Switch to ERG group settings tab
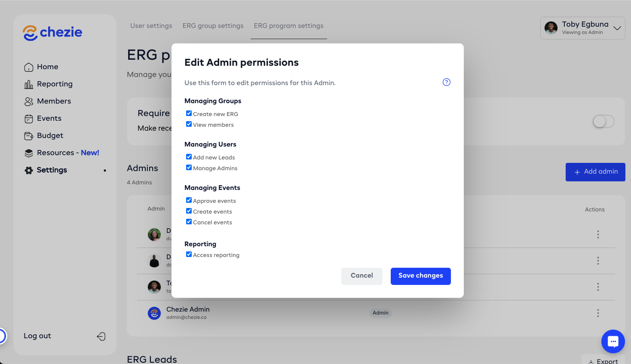The height and width of the screenshot is (364, 631). pyautogui.click(x=213, y=26)
